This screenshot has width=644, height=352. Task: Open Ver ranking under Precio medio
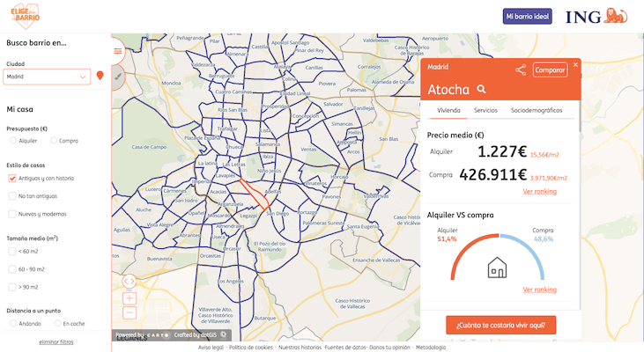click(540, 192)
